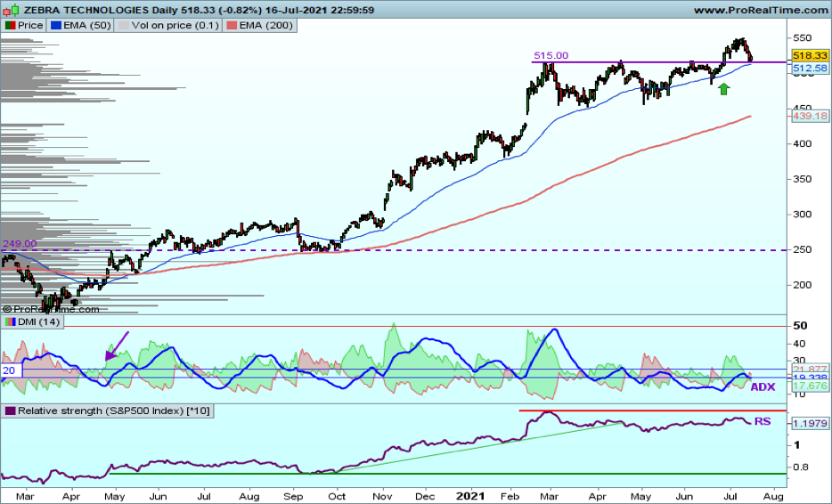This screenshot has width=832, height=504.
Task: Select the Vol on price (0.1) label
Action: [x=175, y=26]
